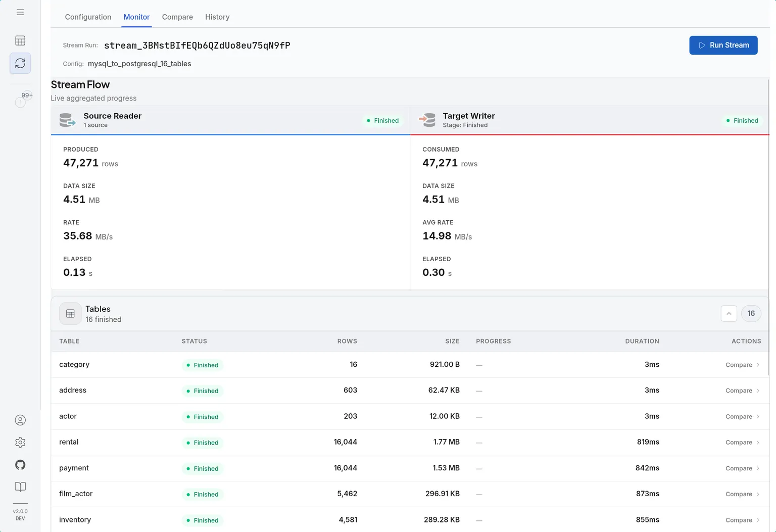The image size is (776, 532).
Task: Click the Stream Flow heading
Action: [80, 85]
